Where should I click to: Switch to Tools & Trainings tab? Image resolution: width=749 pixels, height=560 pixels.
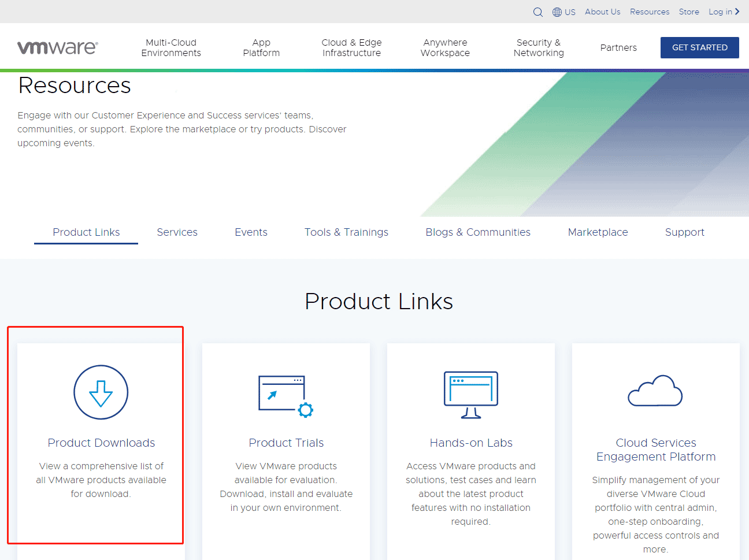click(x=346, y=232)
